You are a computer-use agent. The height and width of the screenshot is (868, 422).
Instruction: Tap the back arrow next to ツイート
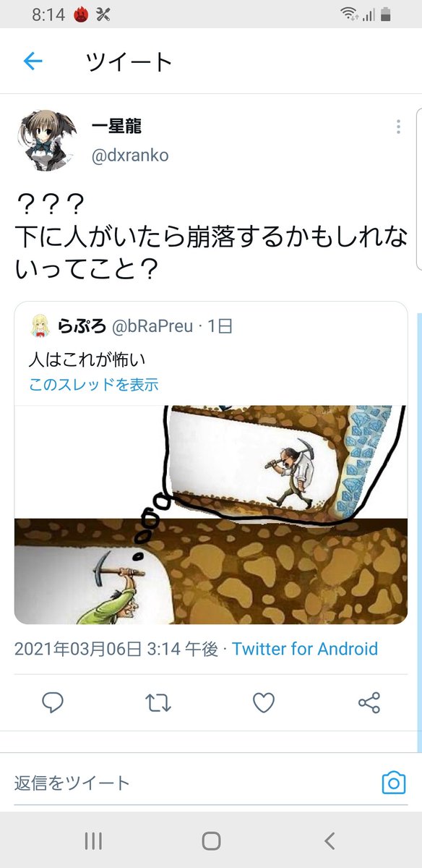[x=33, y=61]
